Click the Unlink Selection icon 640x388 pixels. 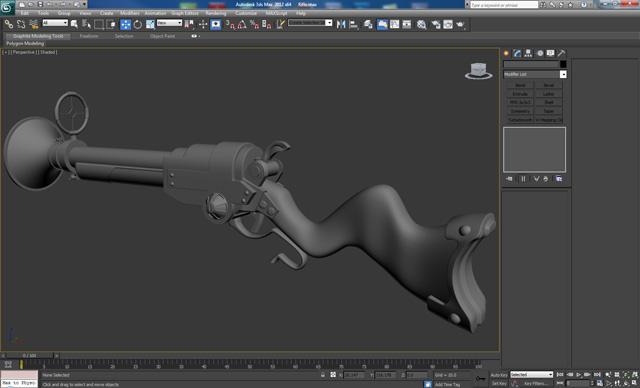pyautogui.click(x=21, y=24)
